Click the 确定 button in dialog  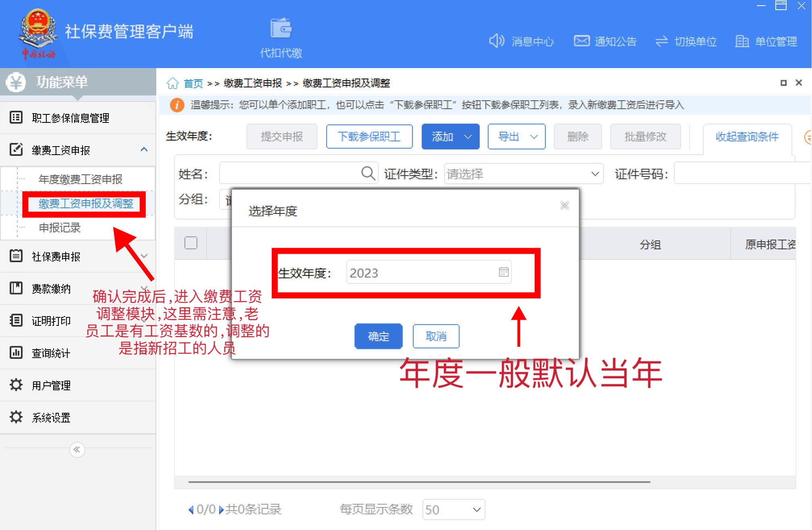coord(378,336)
